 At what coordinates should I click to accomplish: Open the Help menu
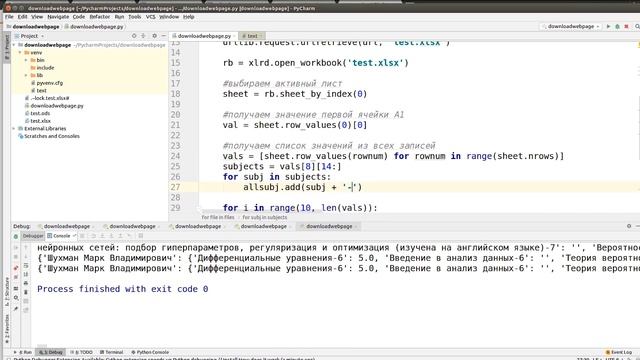coord(188,17)
